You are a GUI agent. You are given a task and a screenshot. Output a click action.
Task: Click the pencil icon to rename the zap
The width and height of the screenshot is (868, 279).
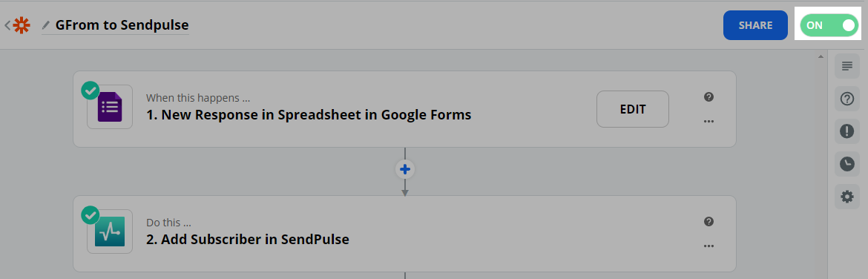(46, 25)
